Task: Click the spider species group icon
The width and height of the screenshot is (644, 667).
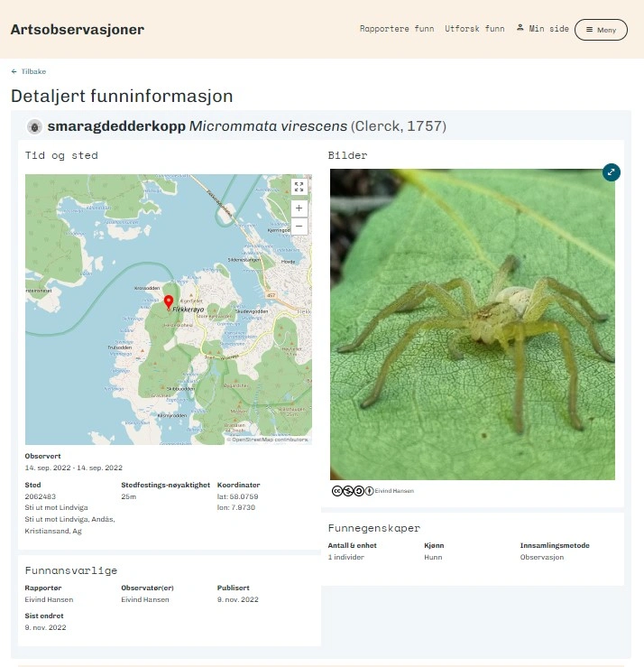Action: [x=34, y=126]
